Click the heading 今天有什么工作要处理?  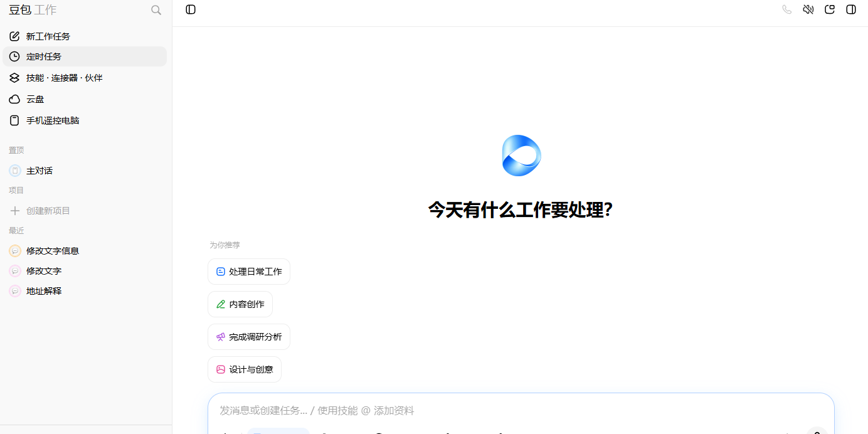521,209
